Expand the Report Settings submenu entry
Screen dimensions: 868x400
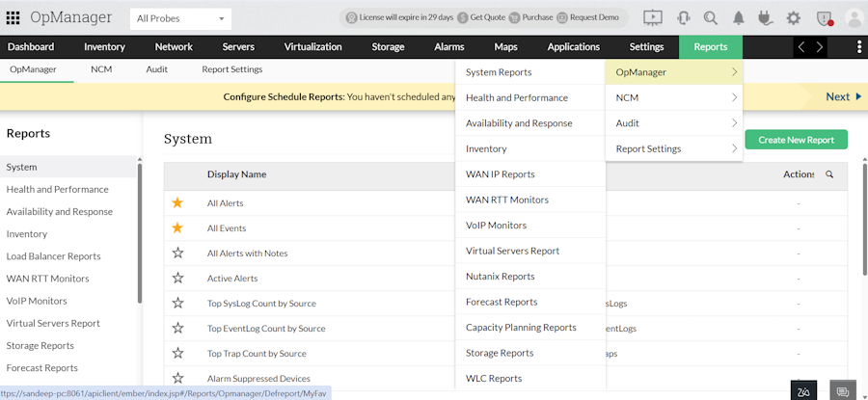click(x=674, y=148)
